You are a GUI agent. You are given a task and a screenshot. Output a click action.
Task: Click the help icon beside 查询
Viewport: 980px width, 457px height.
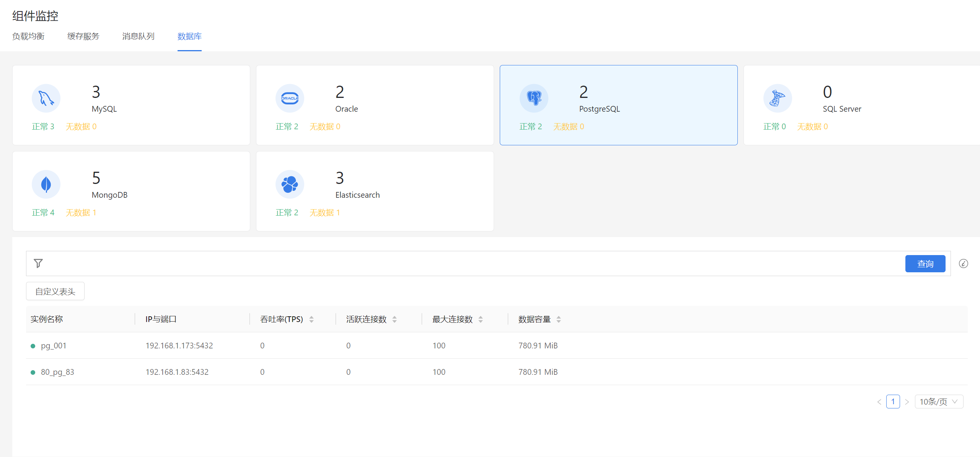tap(963, 263)
